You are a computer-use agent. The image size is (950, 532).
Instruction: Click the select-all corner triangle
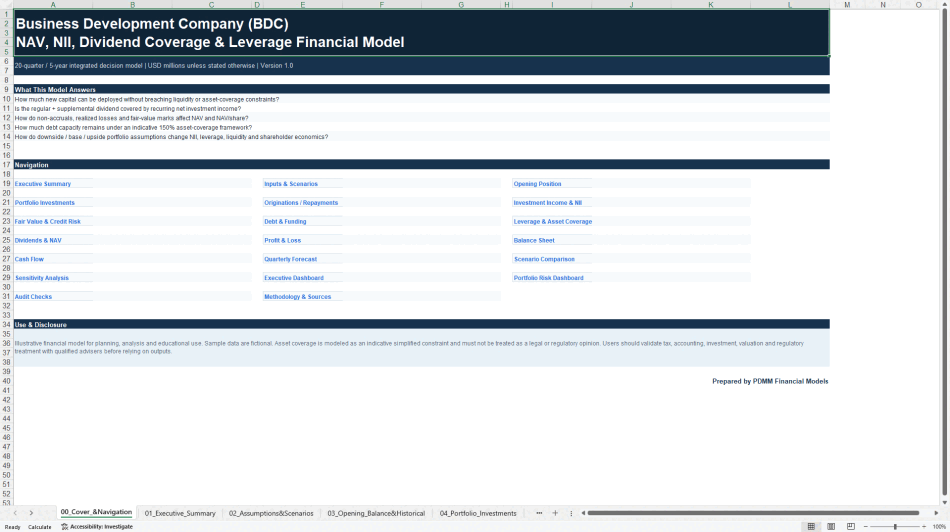click(7, 5)
